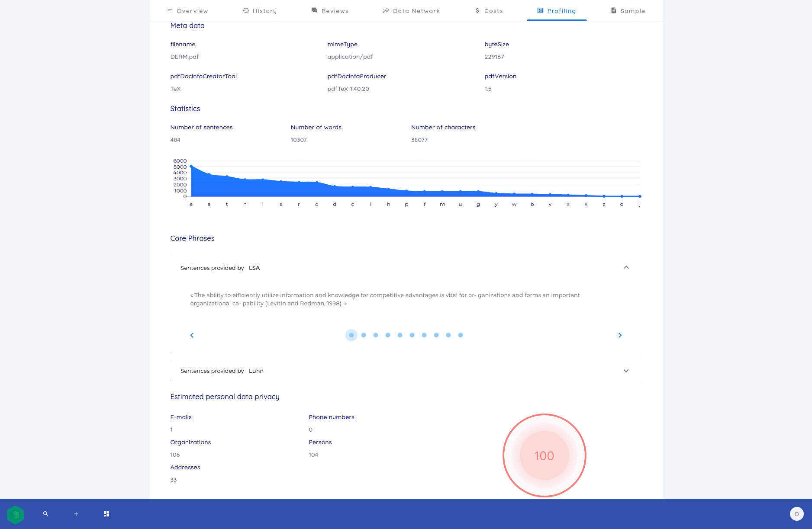The width and height of the screenshot is (812, 529).
Task: Click the Persons count 104
Action: [x=313, y=455]
